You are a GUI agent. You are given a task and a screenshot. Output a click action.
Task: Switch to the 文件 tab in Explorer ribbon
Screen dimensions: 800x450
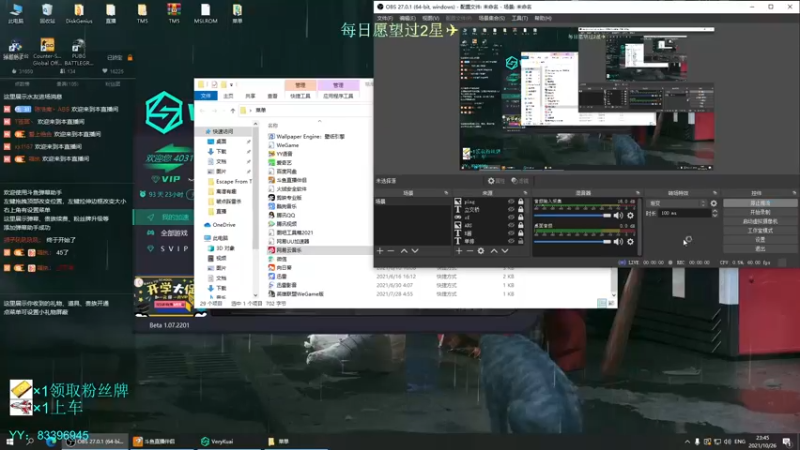coord(206,96)
